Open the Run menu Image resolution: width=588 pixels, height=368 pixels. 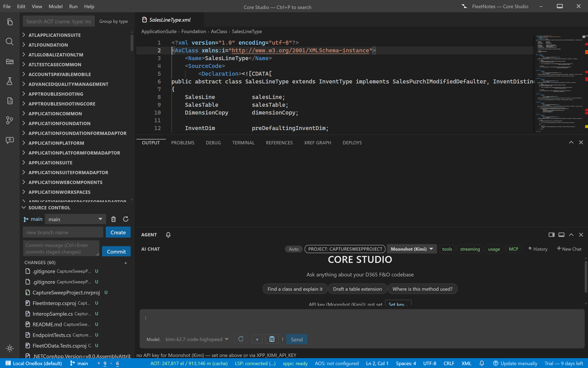(x=73, y=7)
